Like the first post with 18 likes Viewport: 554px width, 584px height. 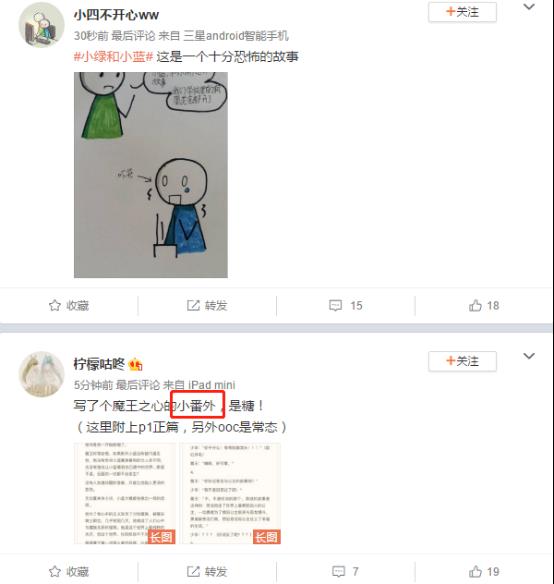point(475,305)
